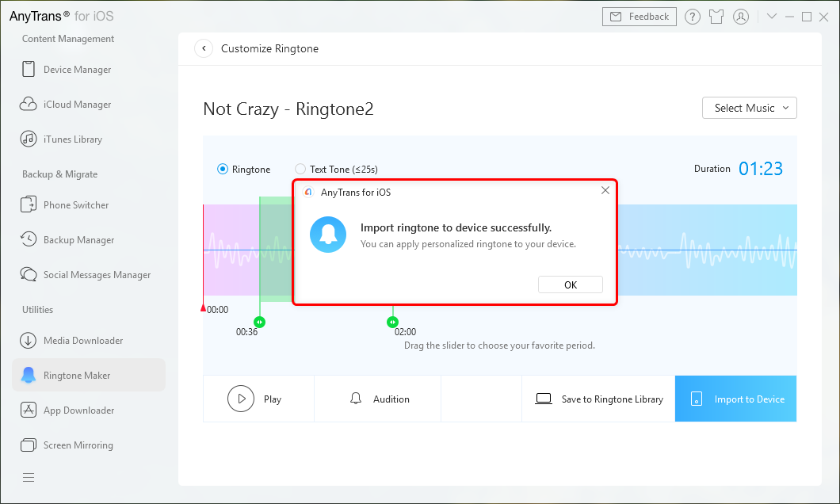This screenshot has height=504, width=840.
Task: Click the help question mark icon
Action: 692,17
